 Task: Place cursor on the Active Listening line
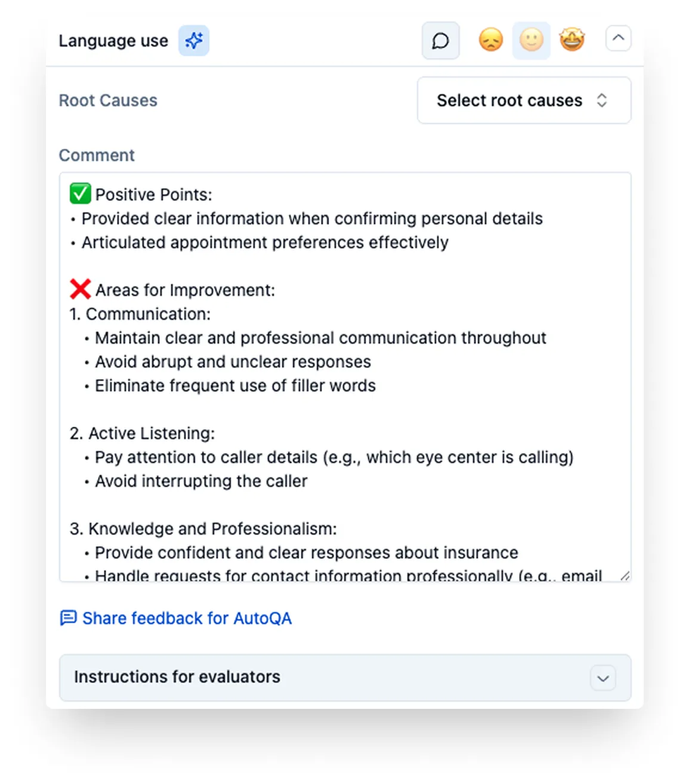click(x=142, y=433)
